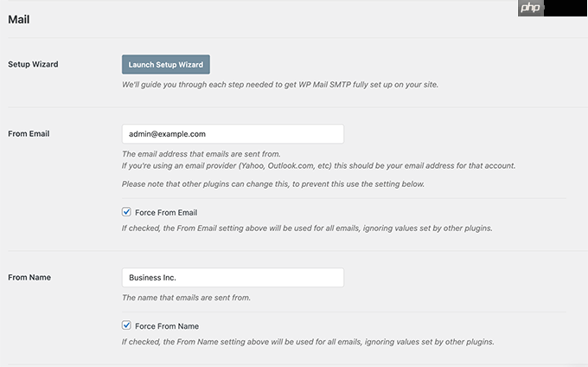Click "The name that emails are sent from" text

186,298
